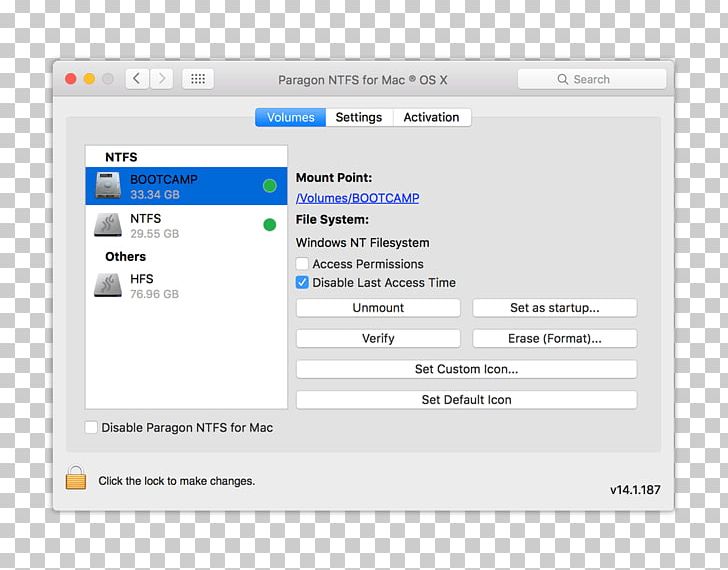
Task: Click 'Click the lock to make changes.' text
Action: tap(176, 481)
